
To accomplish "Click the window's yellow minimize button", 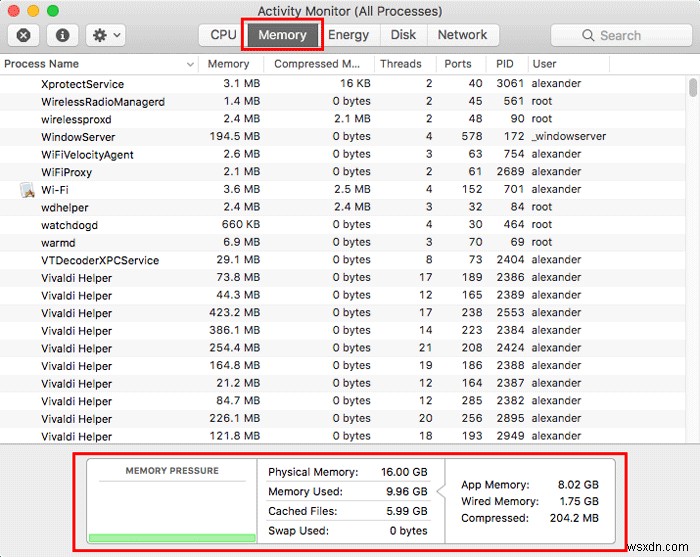I will tap(33, 10).
